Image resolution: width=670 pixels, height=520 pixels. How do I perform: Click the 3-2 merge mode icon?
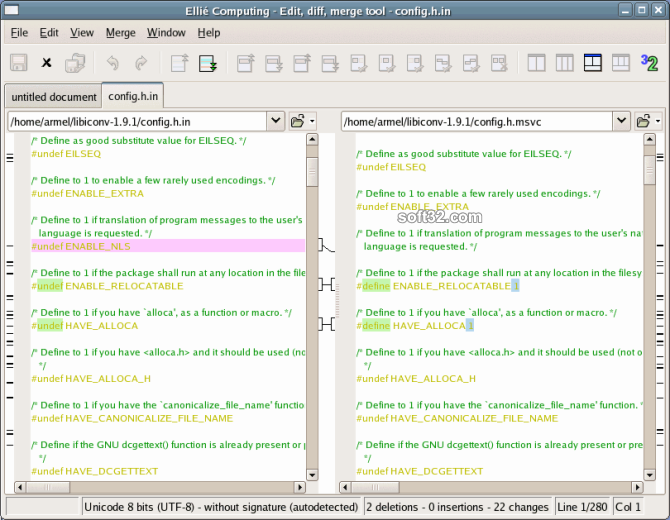(x=649, y=63)
